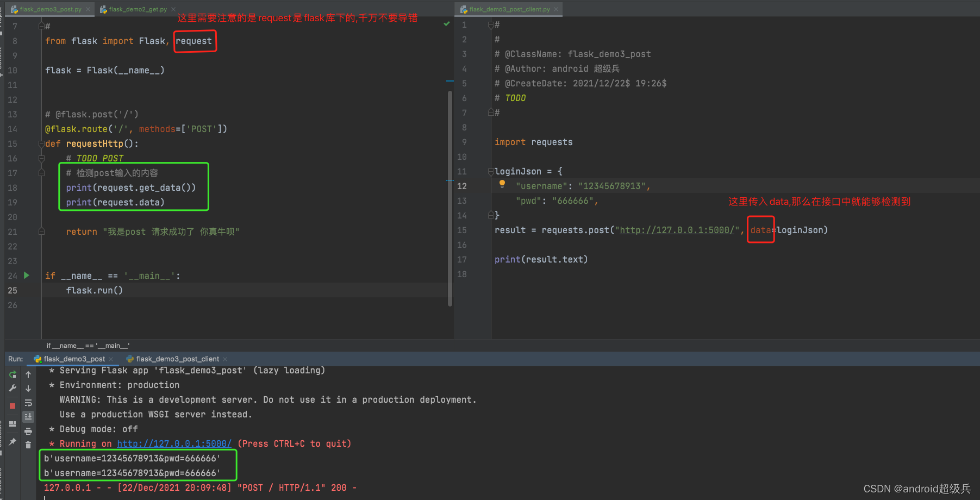
Task: Rerun flask_demo3_post using the green rerun icon
Action: click(13, 374)
